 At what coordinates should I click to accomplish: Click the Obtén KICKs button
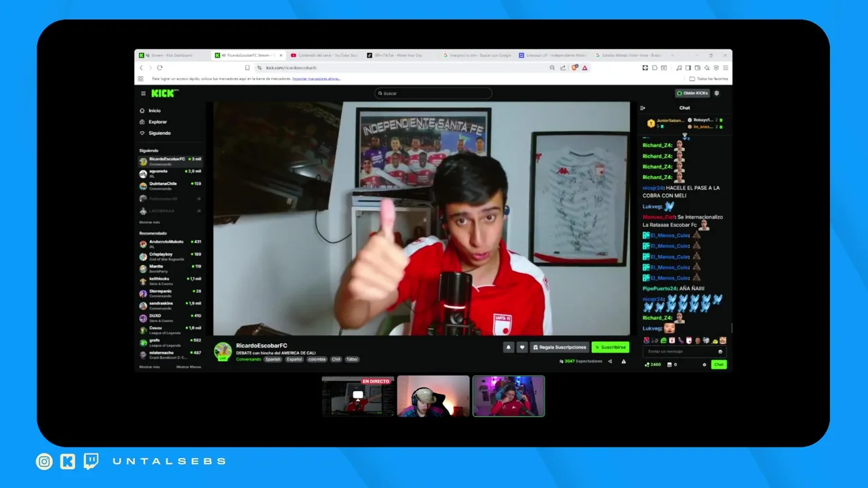(x=692, y=94)
